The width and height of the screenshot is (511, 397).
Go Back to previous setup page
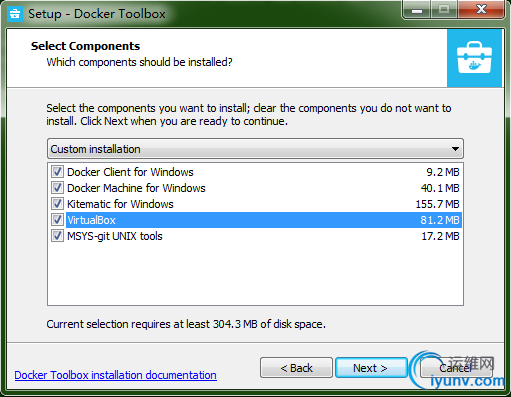(x=296, y=368)
